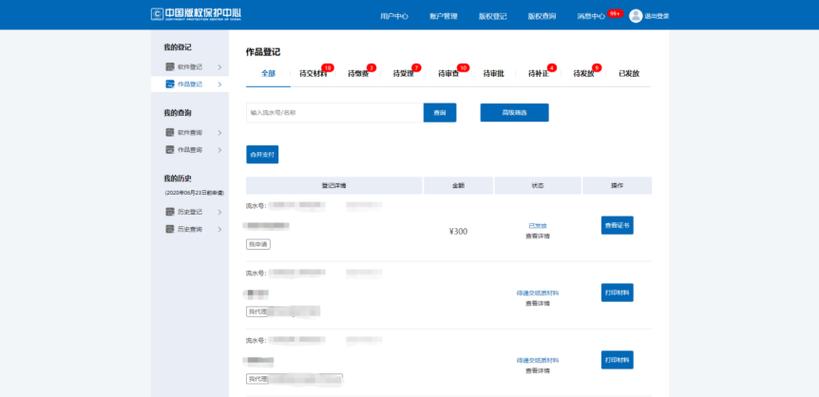Switch to the 待受理 tab

point(403,74)
